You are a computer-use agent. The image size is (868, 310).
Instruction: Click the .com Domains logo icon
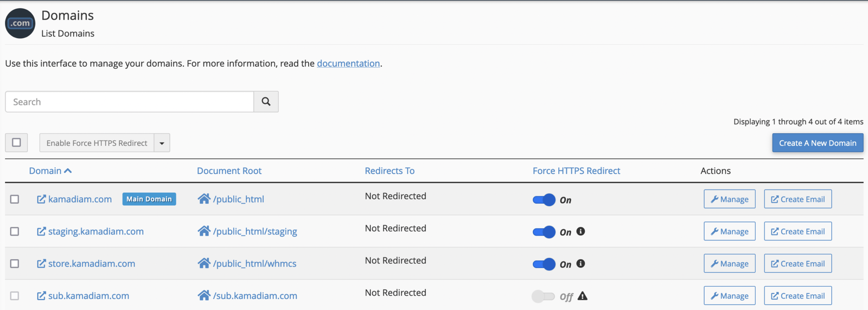[x=20, y=23]
